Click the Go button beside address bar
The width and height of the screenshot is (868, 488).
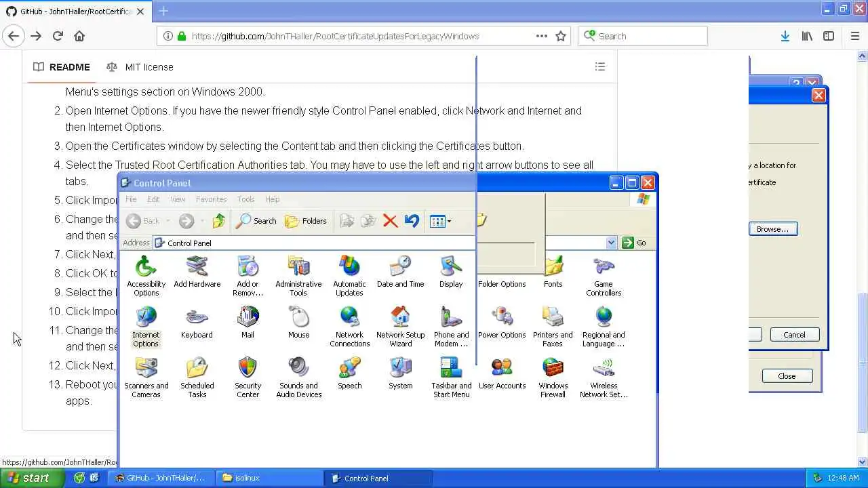[635, 243]
